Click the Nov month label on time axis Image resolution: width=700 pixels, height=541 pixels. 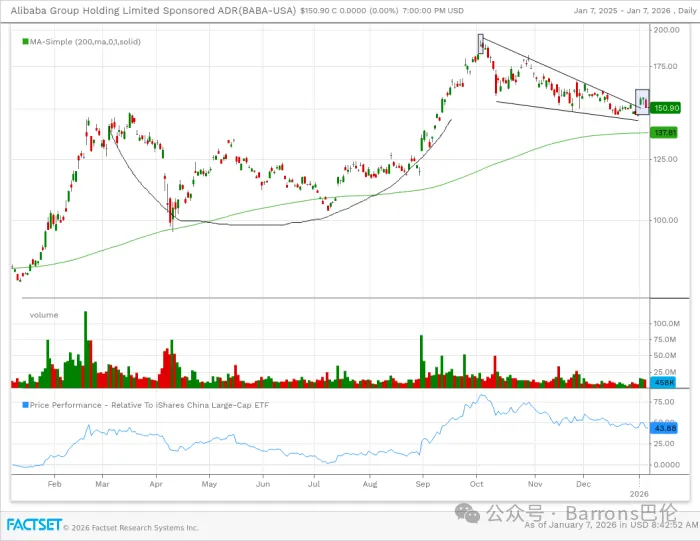point(535,484)
